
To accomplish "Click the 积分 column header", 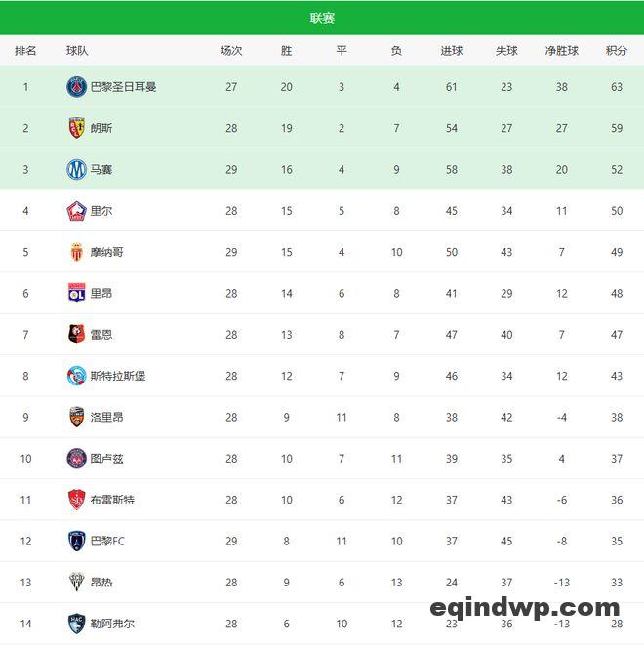I will point(616,51).
